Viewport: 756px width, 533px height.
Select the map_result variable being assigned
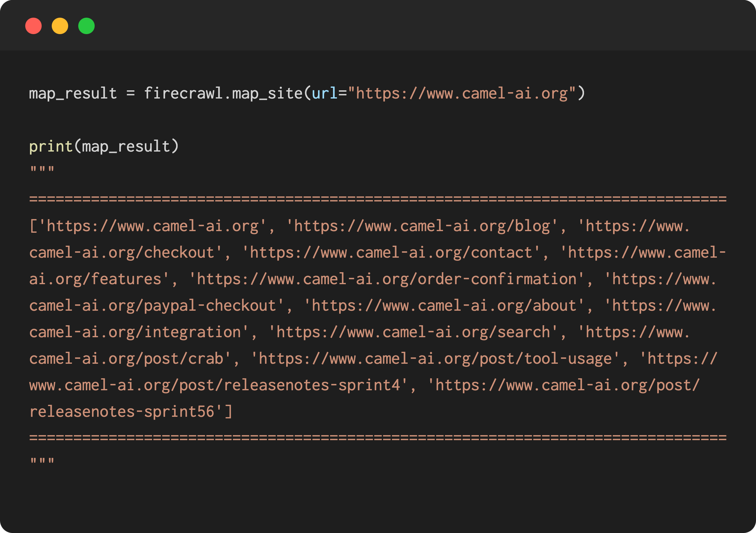(x=73, y=93)
